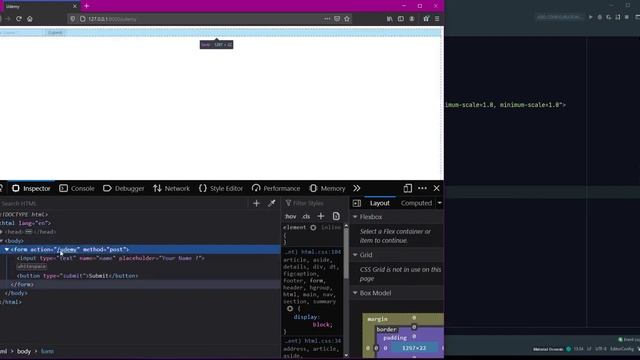This screenshot has width=640, height=360.
Task: Collapse the Grid section
Action: [x=355, y=255]
